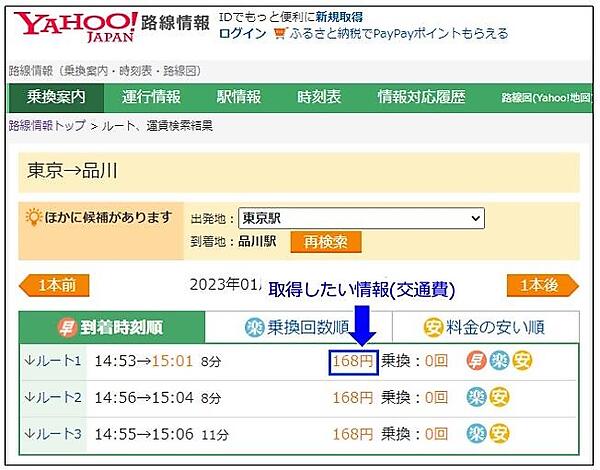Click the 168円 fare in ルート2 row
This screenshot has width=600, height=470.
point(353,398)
